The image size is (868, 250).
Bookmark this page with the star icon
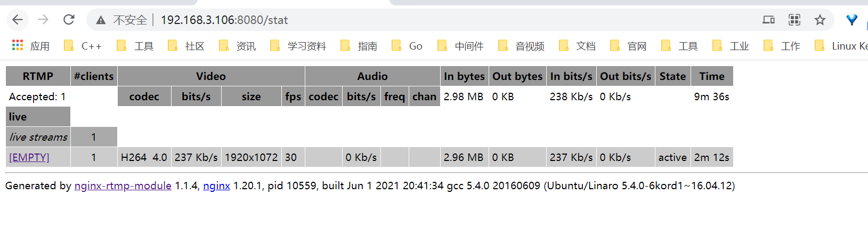[x=820, y=20]
